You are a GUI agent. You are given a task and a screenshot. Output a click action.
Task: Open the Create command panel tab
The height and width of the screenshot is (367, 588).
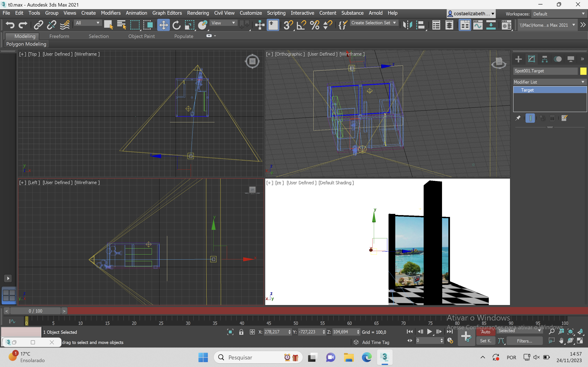click(518, 59)
